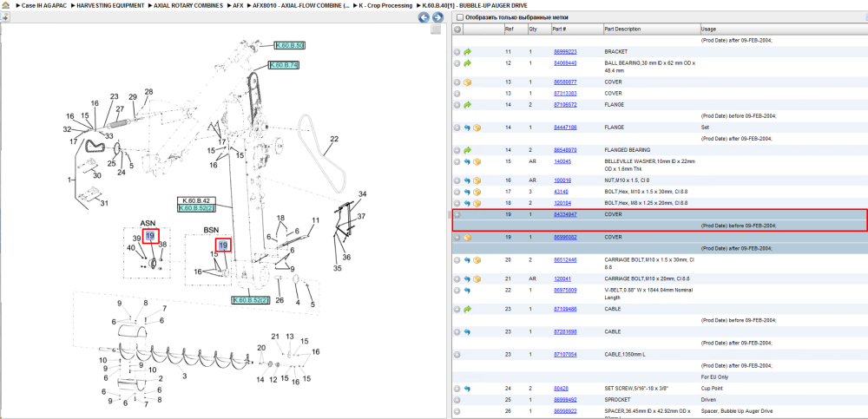
Task: Open 'AXIAL ROTARY COMBINES' breadcrumb
Action: click(x=188, y=5)
